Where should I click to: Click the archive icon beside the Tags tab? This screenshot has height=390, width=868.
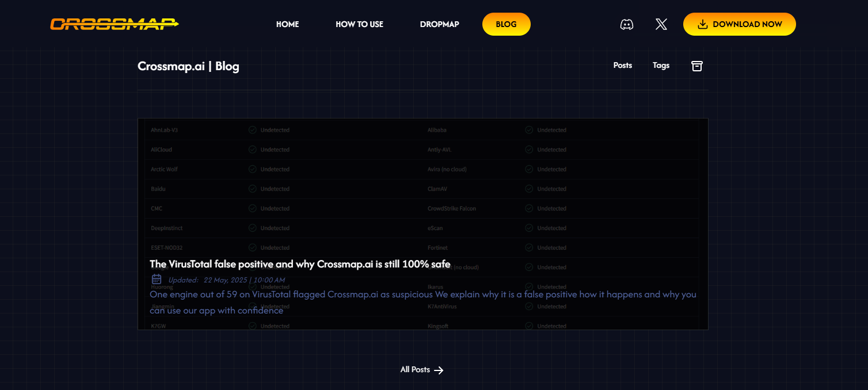(x=697, y=66)
